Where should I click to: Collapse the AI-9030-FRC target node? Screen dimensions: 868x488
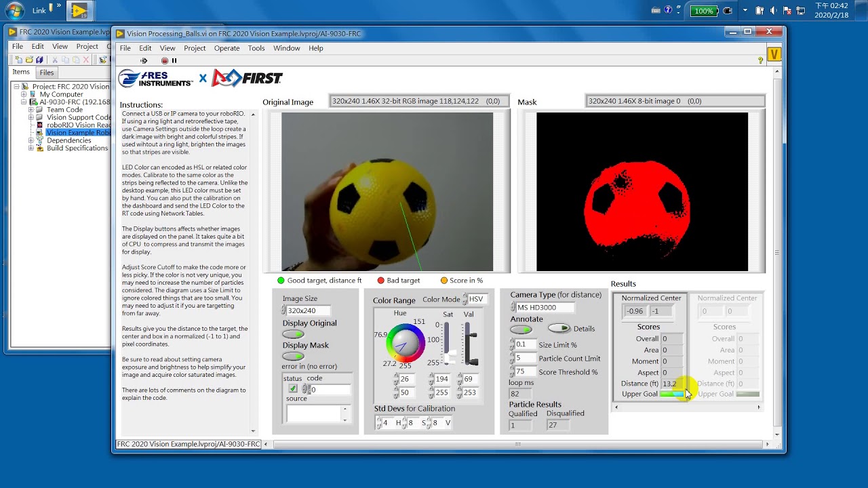(x=23, y=102)
